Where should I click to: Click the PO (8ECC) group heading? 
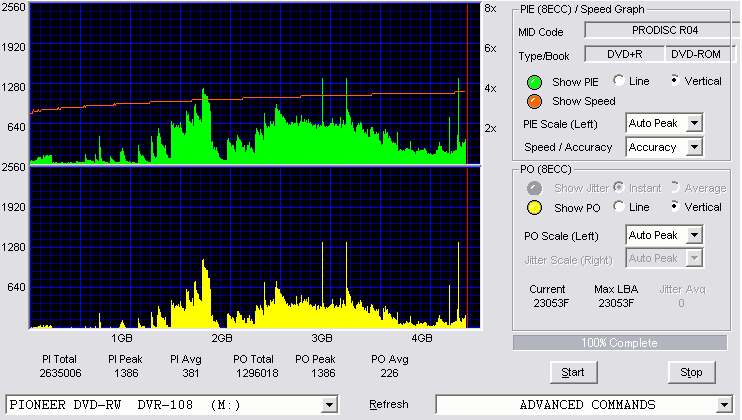546,169
